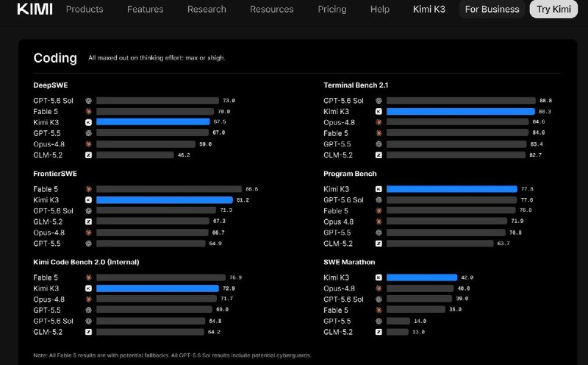Click the Opus 4.8 label in Program Bench

tap(339, 222)
